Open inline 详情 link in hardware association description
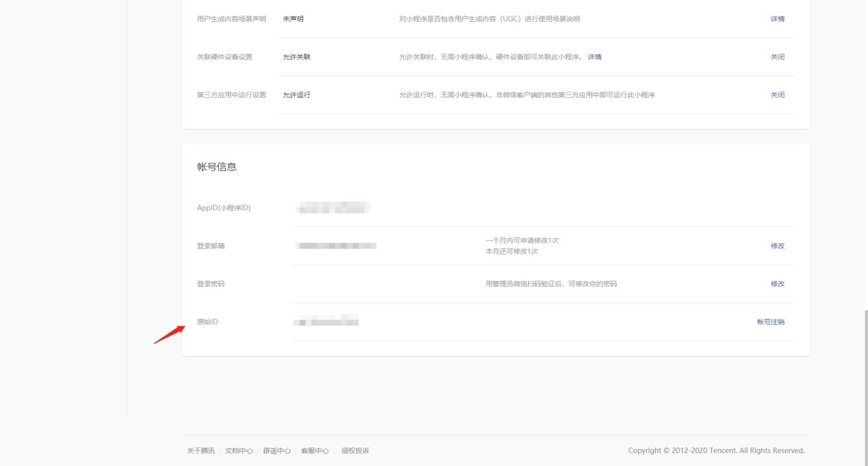This screenshot has height=466, width=868. pos(594,57)
